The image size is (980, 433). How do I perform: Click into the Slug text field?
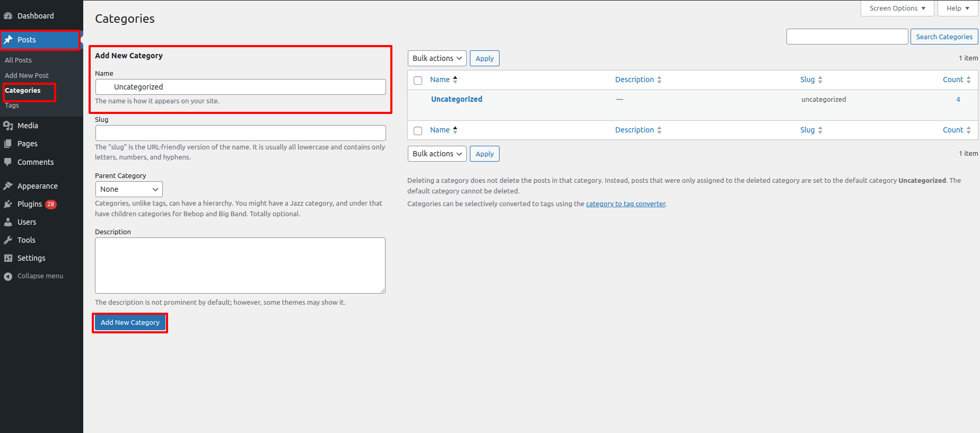pos(240,133)
